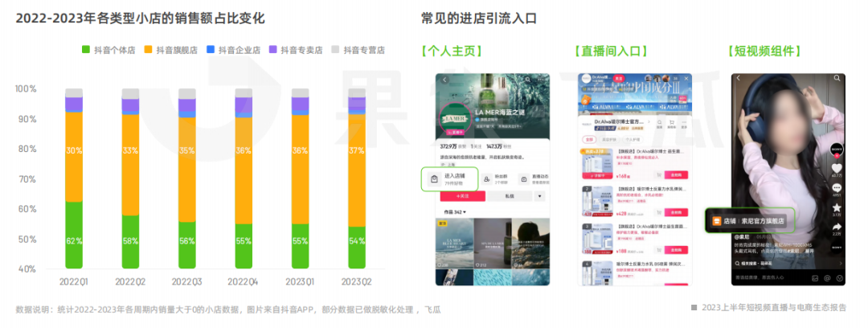868x328 pixels.
Task: Select the 个人护理 tab in product list
Action: 633,140
